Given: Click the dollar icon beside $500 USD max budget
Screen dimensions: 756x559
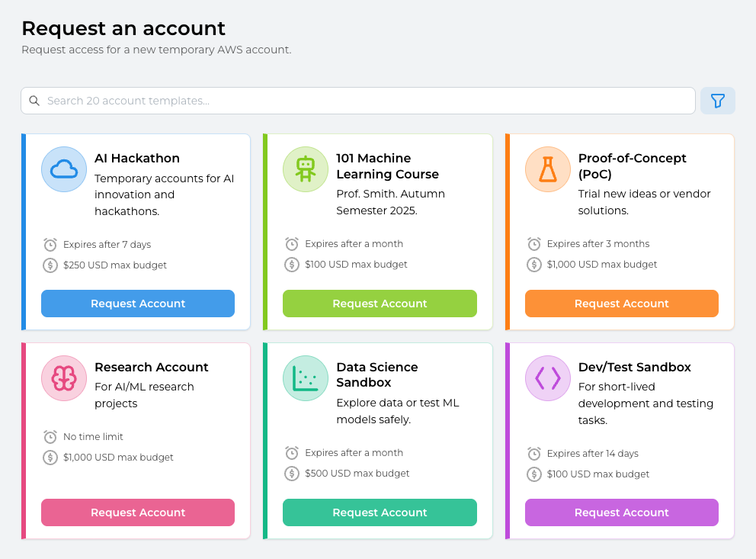Looking at the screenshot, I should [292, 474].
